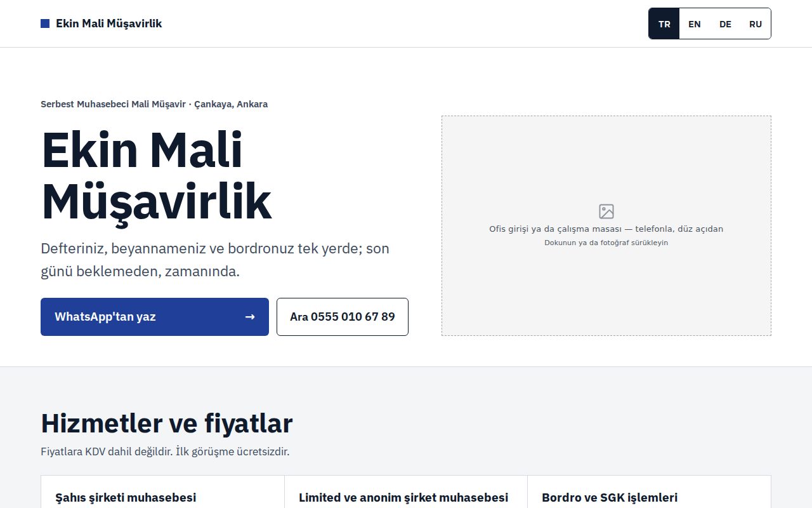This screenshot has height=508, width=812.
Task: Switch language to DE
Action: click(725, 24)
